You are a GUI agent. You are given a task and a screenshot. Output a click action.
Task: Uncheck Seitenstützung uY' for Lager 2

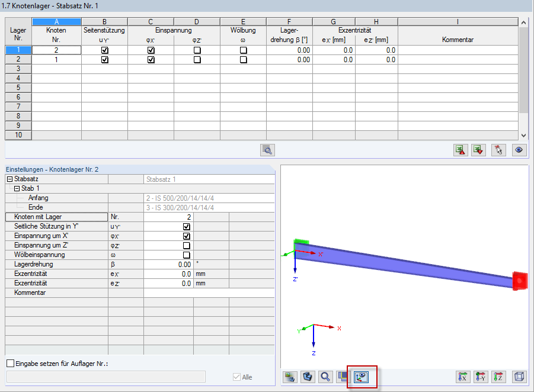coord(104,60)
